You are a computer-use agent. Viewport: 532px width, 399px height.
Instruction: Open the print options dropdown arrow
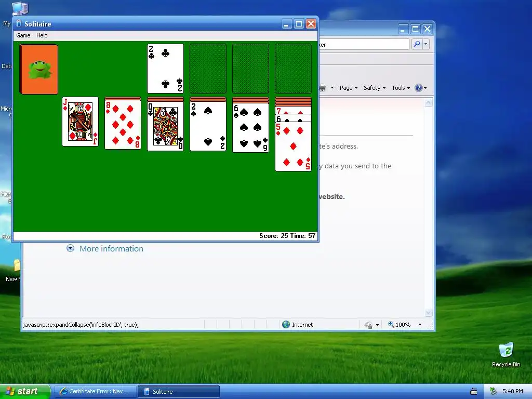pyautogui.click(x=332, y=88)
